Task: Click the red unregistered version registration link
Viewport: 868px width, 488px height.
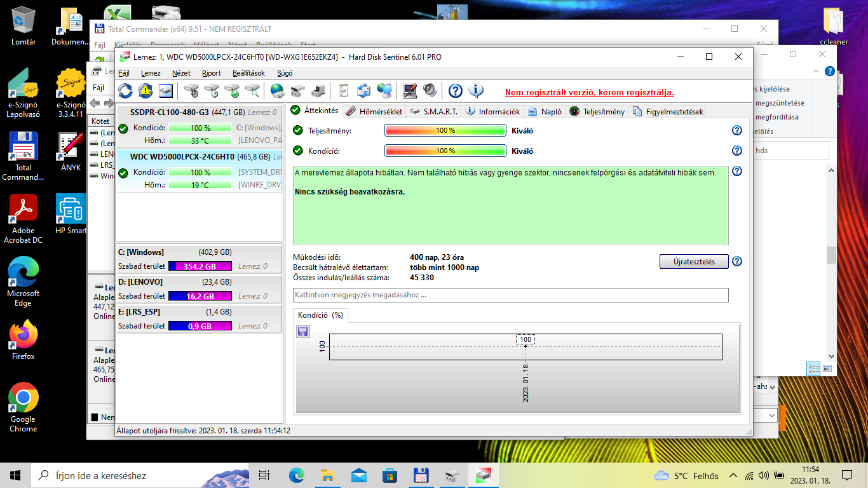Action: coord(590,93)
